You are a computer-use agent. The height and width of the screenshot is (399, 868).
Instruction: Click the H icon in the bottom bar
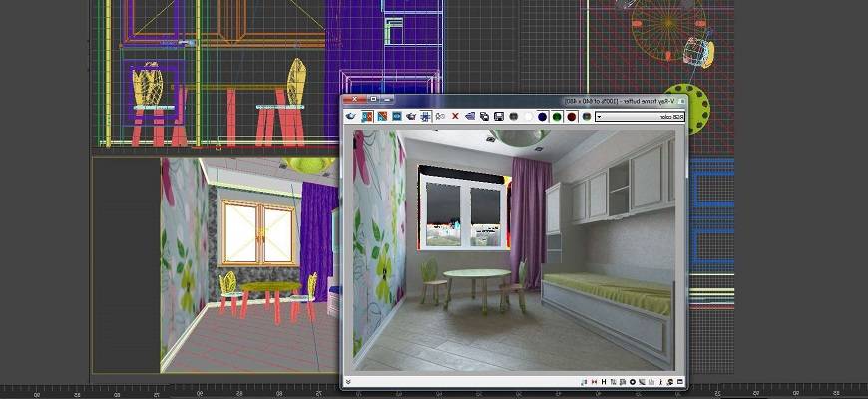tap(606, 381)
